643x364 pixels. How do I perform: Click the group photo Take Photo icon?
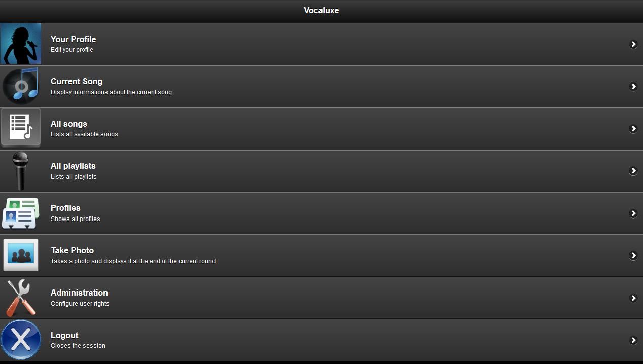21,255
